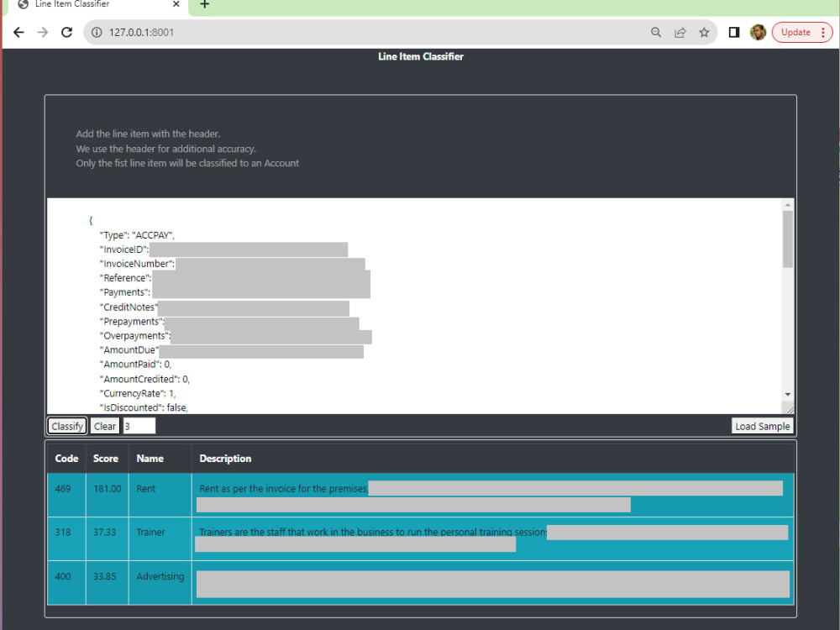Select the number field next to Clear
This screenshot has height=630, width=840.
139,426
